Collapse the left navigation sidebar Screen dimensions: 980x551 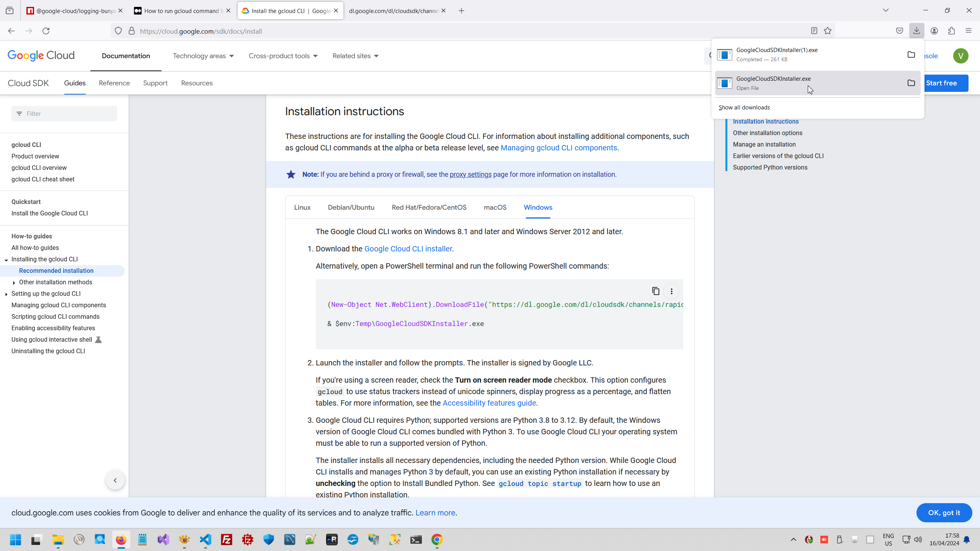click(x=115, y=480)
